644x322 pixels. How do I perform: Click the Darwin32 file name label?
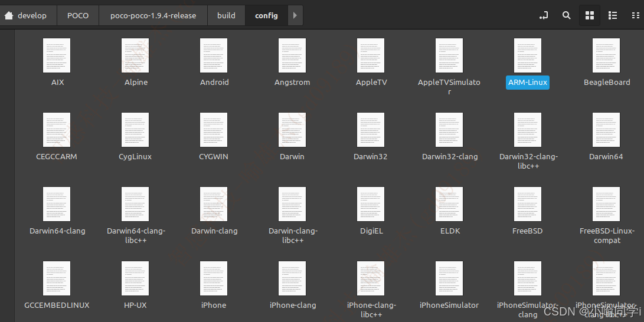pos(371,157)
